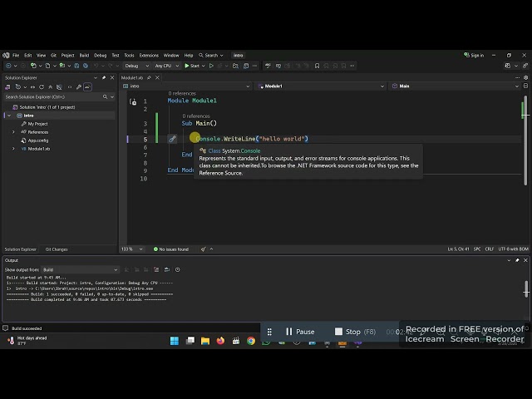Click the editor vertical scrollbar
Image resolution: width=532 pixels, height=399 pixels.
[x=525, y=139]
